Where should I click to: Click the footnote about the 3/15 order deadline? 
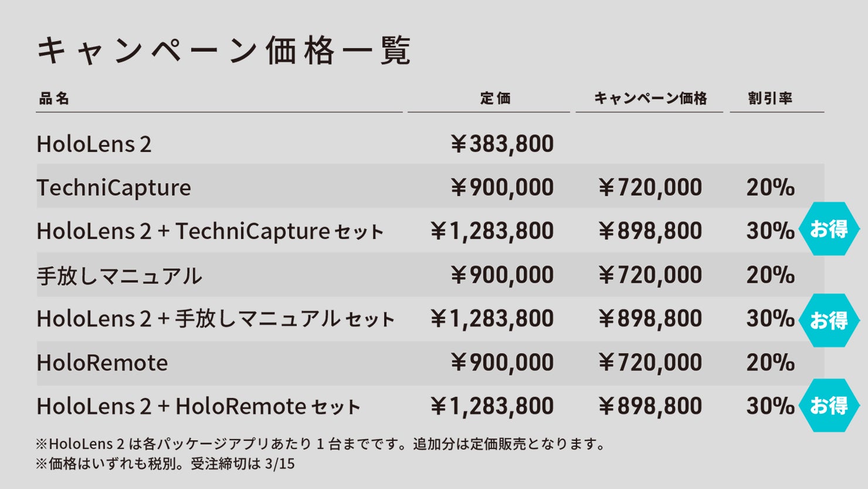(165, 464)
